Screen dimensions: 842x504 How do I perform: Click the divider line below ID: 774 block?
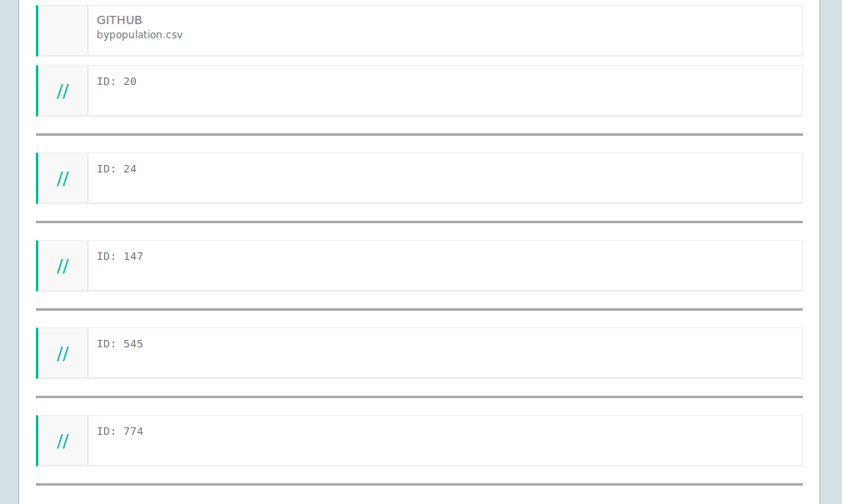click(x=418, y=484)
